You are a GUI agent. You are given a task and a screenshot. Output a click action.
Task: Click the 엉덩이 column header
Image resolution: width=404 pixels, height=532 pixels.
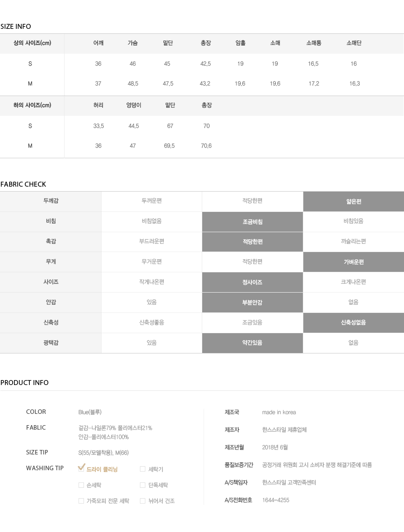pyautogui.click(x=134, y=105)
